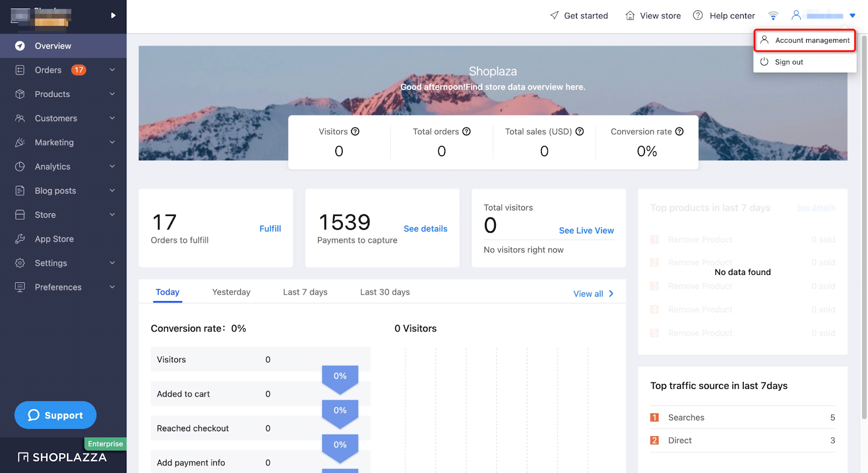Click the Added to cart funnel row
Viewport: 868px width, 473px height.
(x=260, y=394)
